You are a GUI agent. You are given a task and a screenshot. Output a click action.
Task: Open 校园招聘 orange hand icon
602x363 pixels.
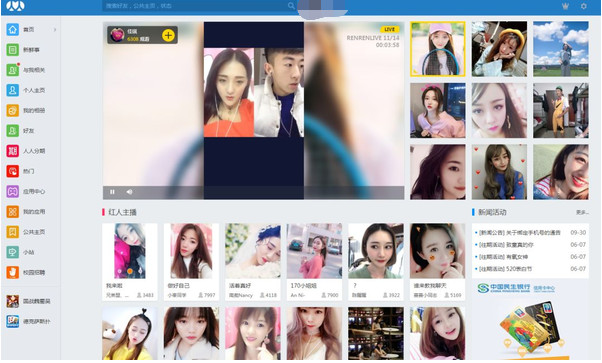pos(13,272)
